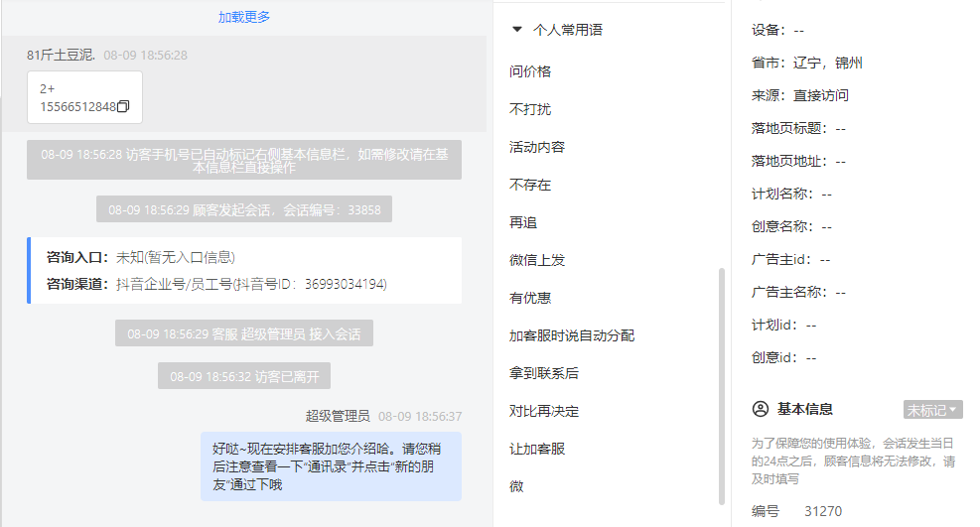The width and height of the screenshot is (980, 527).
Task: Choose the 活动内容 quick phrase
Action: point(537,147)
